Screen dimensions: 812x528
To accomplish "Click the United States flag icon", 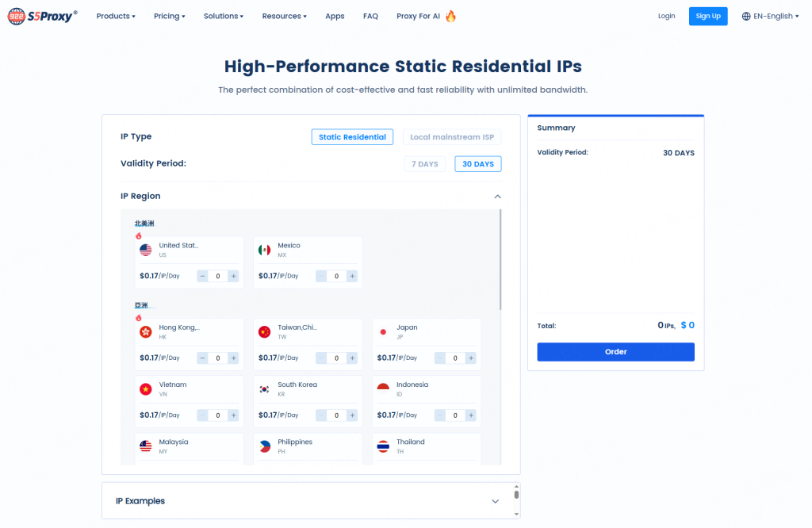I will [x=146, y=251].
